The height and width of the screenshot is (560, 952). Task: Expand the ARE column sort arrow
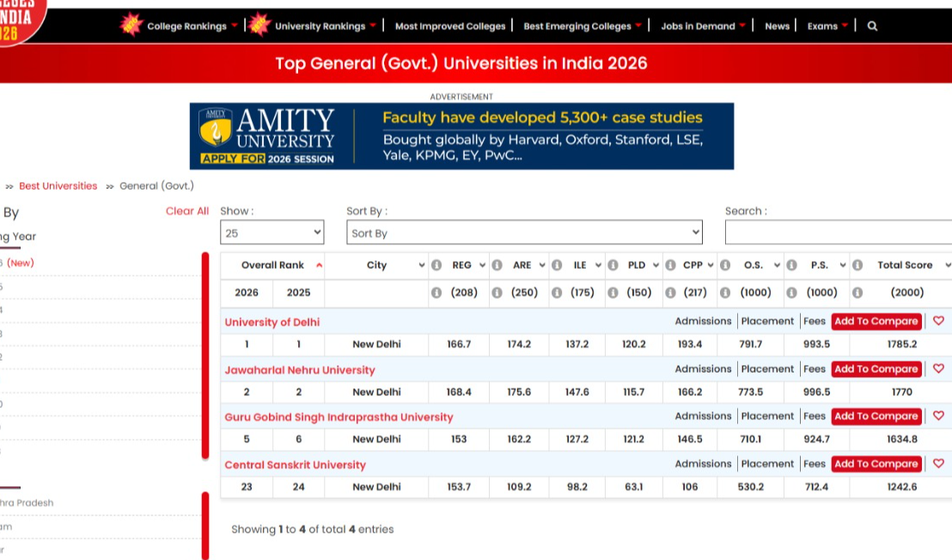coord(542,265)
